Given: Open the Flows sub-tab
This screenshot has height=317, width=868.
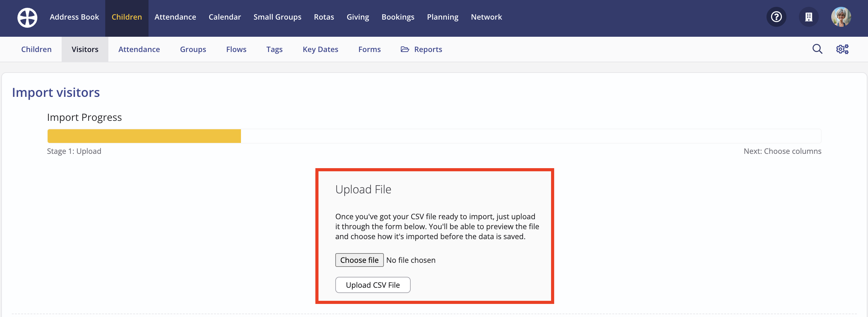Looking at the screenshot, I should pyautogui.click(x=236, y=49).
